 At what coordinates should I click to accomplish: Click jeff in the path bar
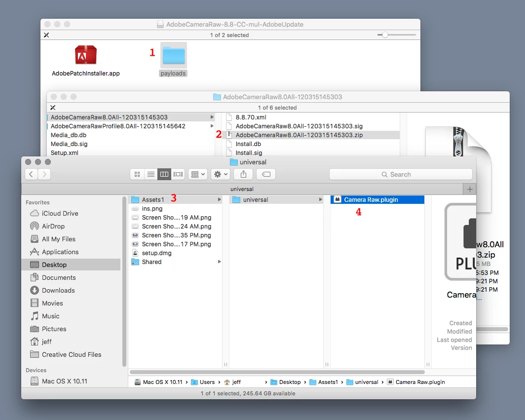232,382
